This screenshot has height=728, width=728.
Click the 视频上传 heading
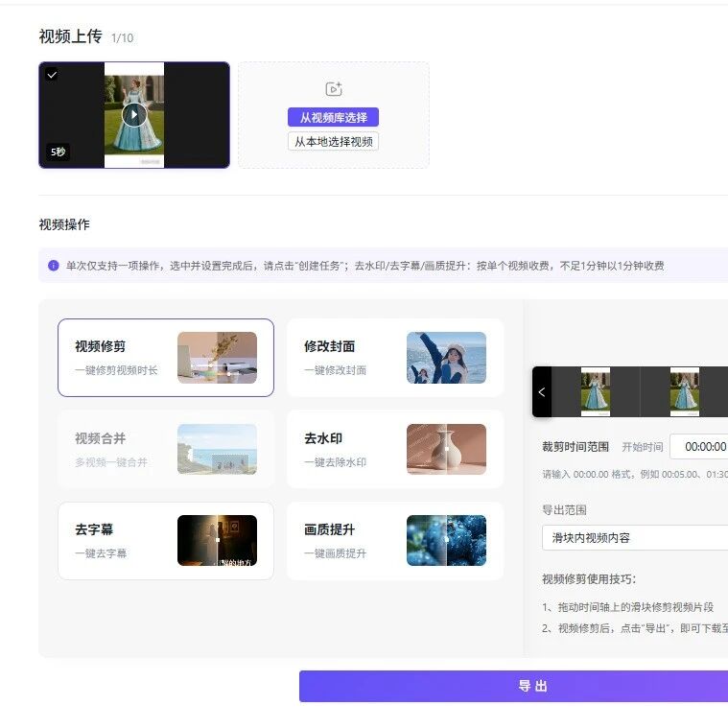click(71, 36)
